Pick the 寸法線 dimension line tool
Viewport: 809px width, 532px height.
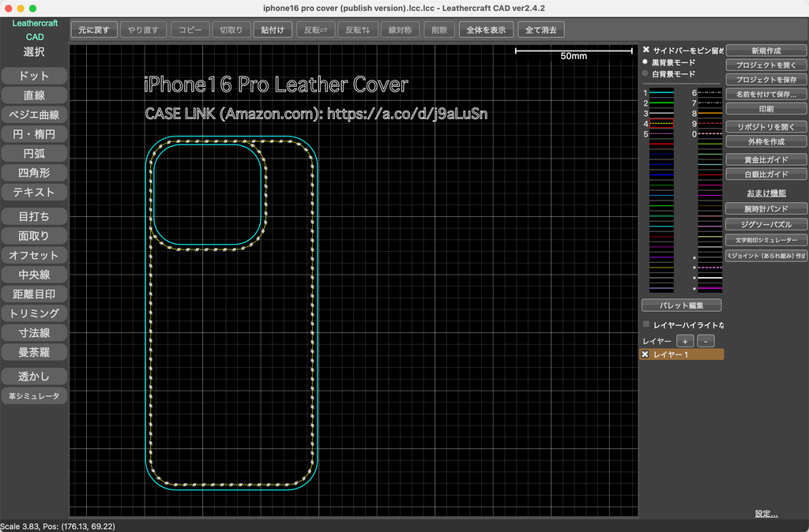(34, 333)
